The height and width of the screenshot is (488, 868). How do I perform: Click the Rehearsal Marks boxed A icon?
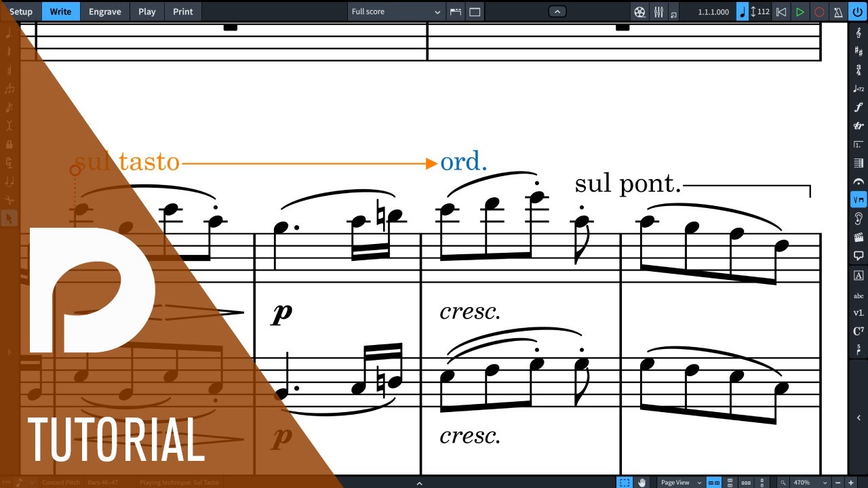tap(859, 275)
